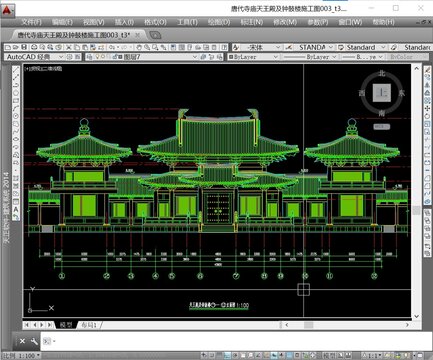Expand the 图层7 layer dropdown

(x=195, y=57)
